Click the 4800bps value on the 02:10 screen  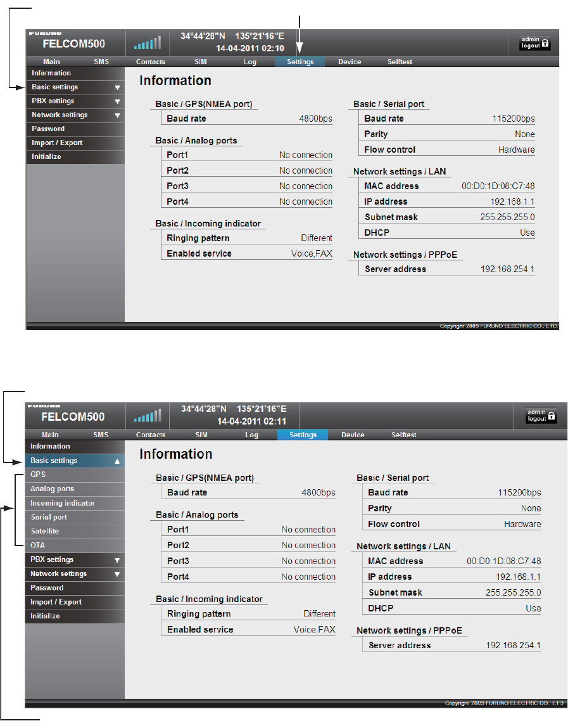coord(315,119)
